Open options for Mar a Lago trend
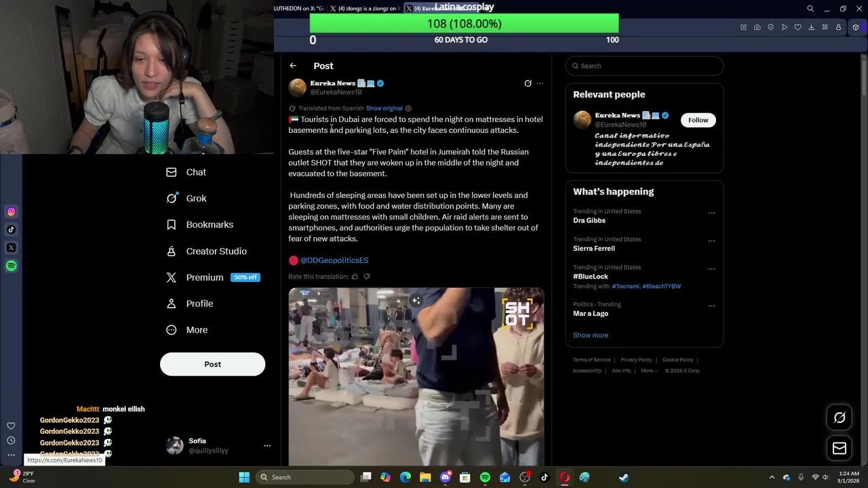Screen dimensions: 868x488 pos(711,306)
